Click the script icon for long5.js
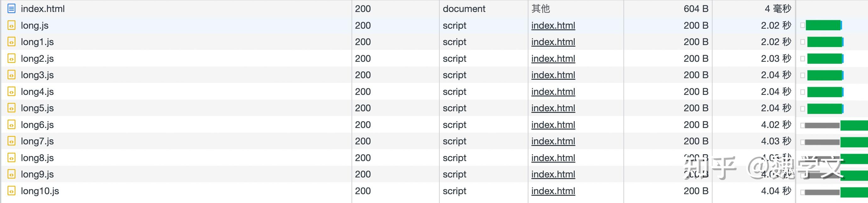Image resolution: width=868 pixels, height=203 pixels. pyautogui.click(x=11, y=108)
